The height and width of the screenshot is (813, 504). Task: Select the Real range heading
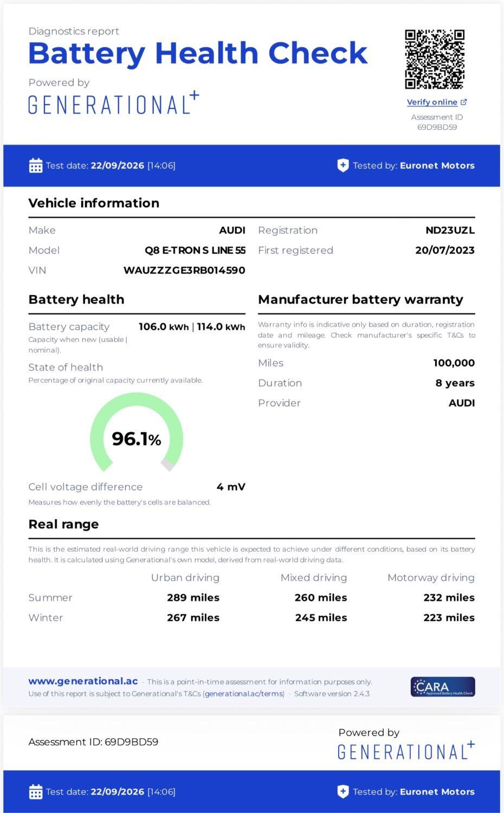tap(63, 525)
